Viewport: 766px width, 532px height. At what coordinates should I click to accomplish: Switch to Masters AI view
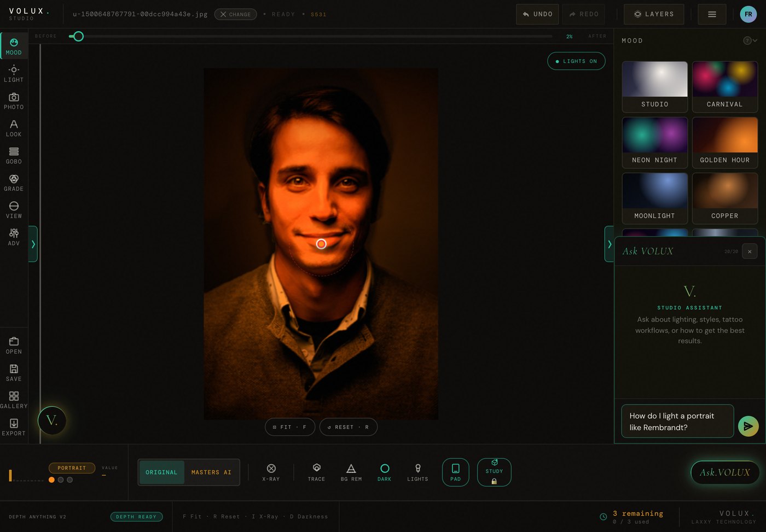click(x=211, y=472)
